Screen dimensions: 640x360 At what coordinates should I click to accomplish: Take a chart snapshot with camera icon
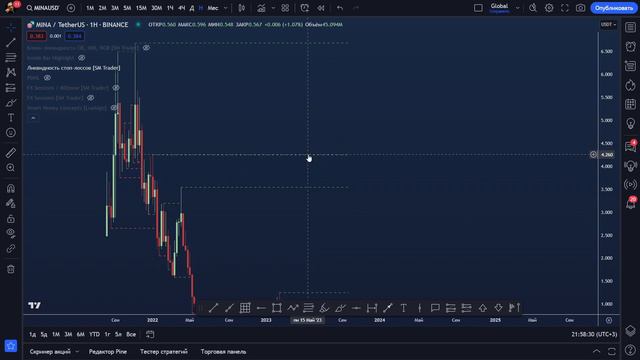click(580, 8)
